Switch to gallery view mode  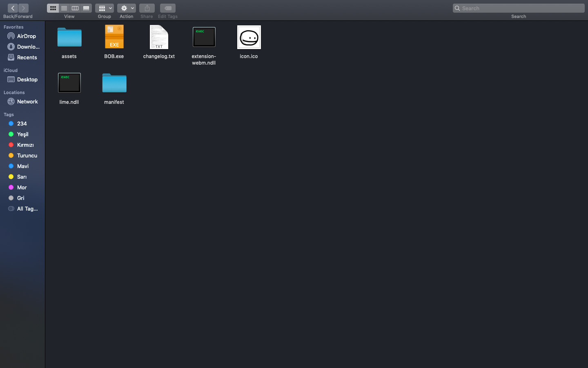point(86,8)
